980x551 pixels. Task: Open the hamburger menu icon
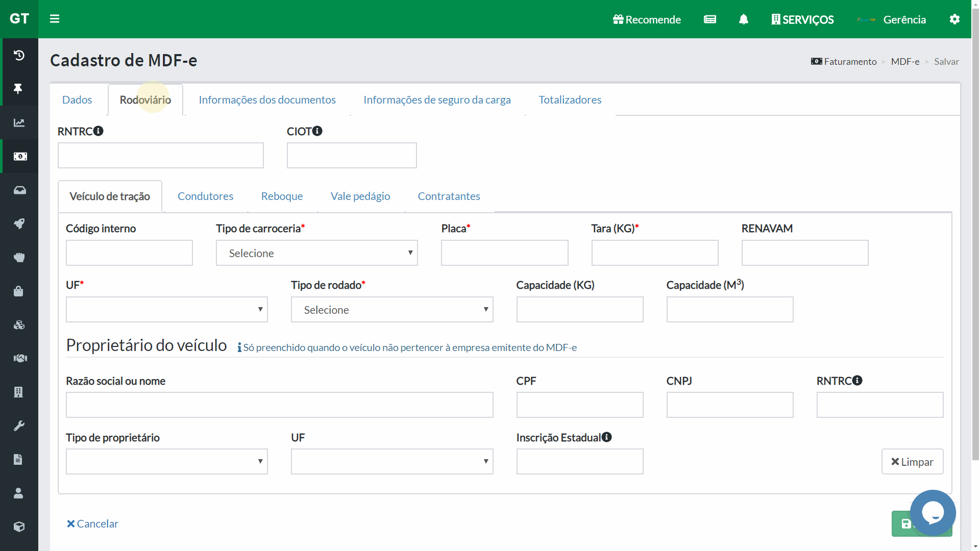[55, 19]
